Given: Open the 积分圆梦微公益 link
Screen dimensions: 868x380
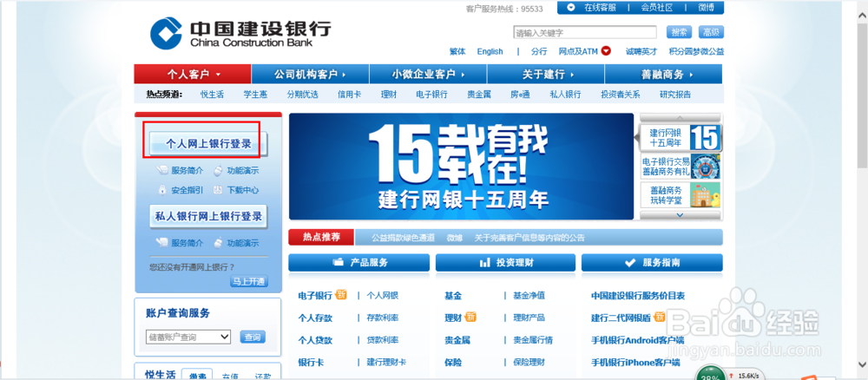Looking at the screenshot, I should [696, 51].
